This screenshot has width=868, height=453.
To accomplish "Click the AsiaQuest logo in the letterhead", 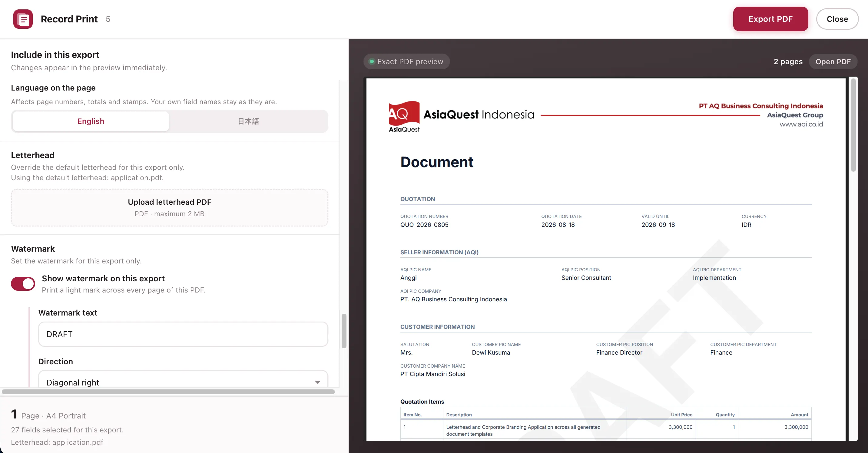I will pyautogui.click(x=404, y=117).
